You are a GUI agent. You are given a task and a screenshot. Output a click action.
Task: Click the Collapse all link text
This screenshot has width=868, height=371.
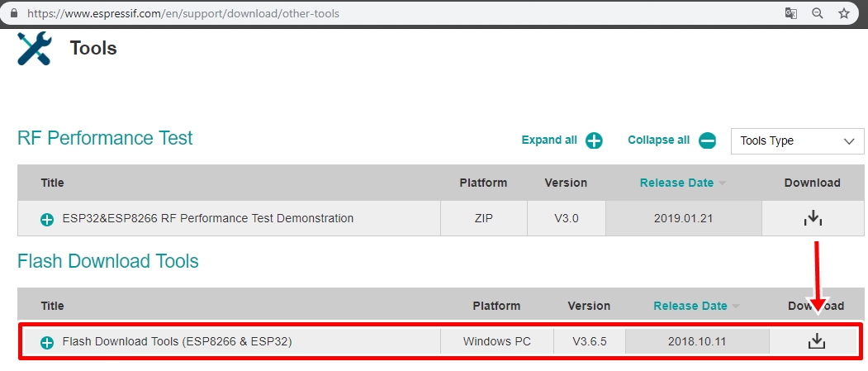658,140
